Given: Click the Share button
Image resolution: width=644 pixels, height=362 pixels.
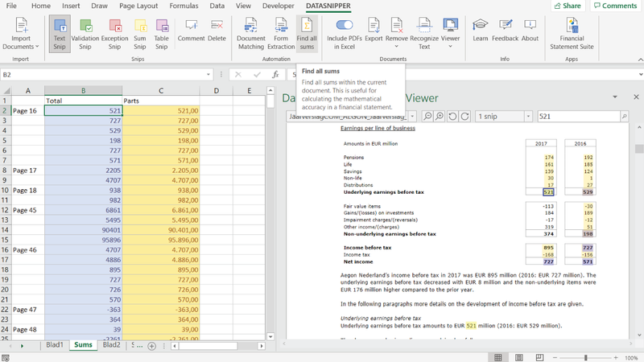Looking at the screenshot, I should (567, 6).
